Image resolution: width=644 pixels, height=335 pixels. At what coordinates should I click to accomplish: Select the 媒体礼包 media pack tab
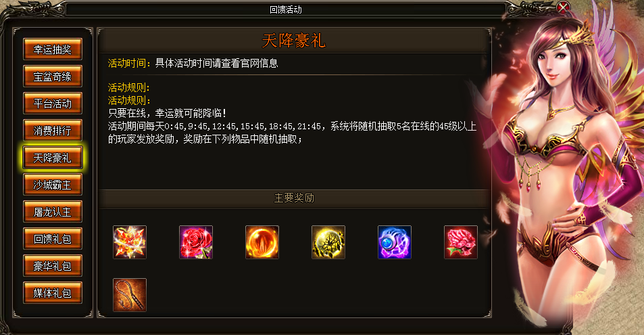click(x=53, y=293)
